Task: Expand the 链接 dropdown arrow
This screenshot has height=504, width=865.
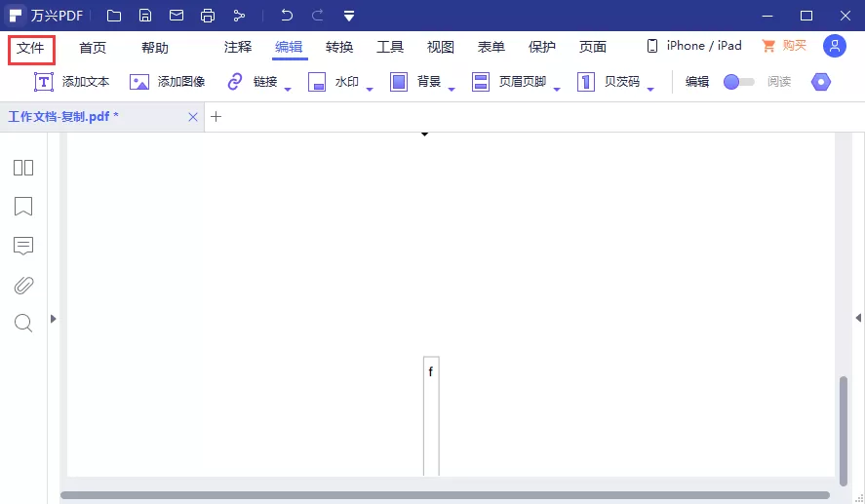Action: [x=288, y=89]
